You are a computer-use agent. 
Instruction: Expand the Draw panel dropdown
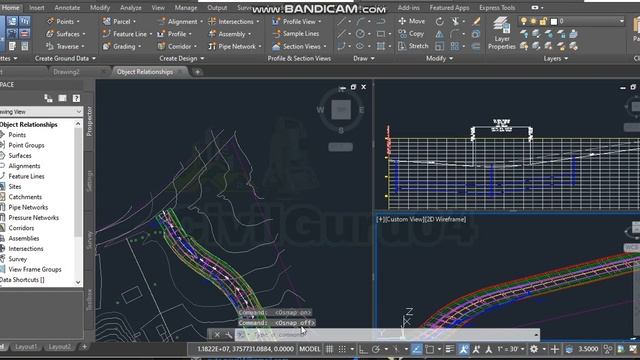point(364,58)
